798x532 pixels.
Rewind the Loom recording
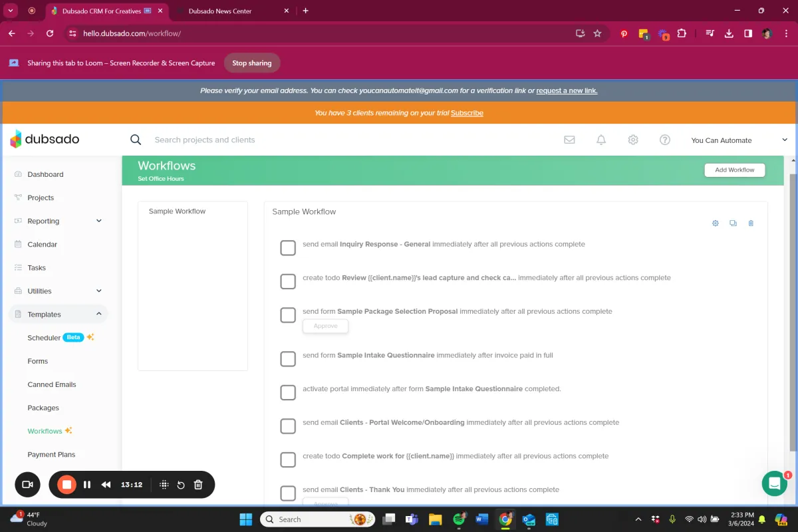[x=106, y=485]
